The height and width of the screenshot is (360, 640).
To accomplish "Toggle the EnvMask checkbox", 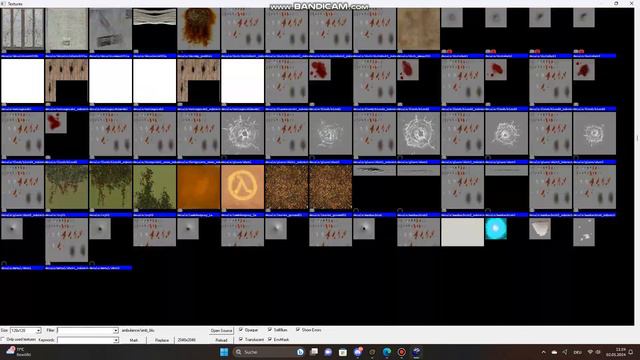I will pos(270,339).
